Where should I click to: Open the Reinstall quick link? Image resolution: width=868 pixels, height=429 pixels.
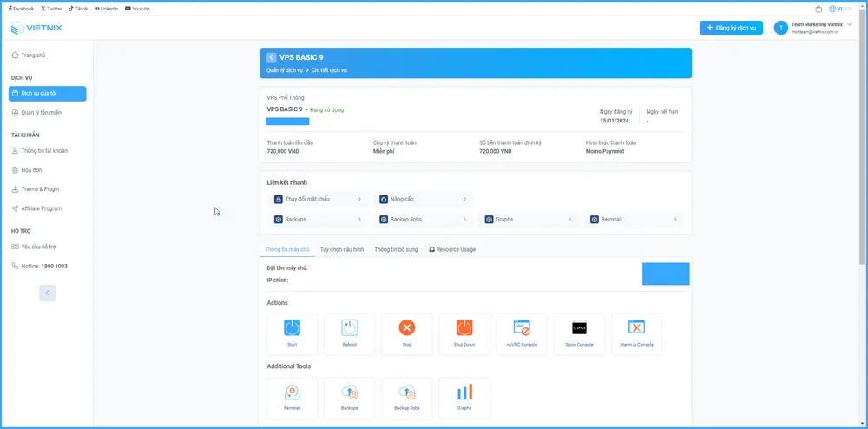[634, 219]
